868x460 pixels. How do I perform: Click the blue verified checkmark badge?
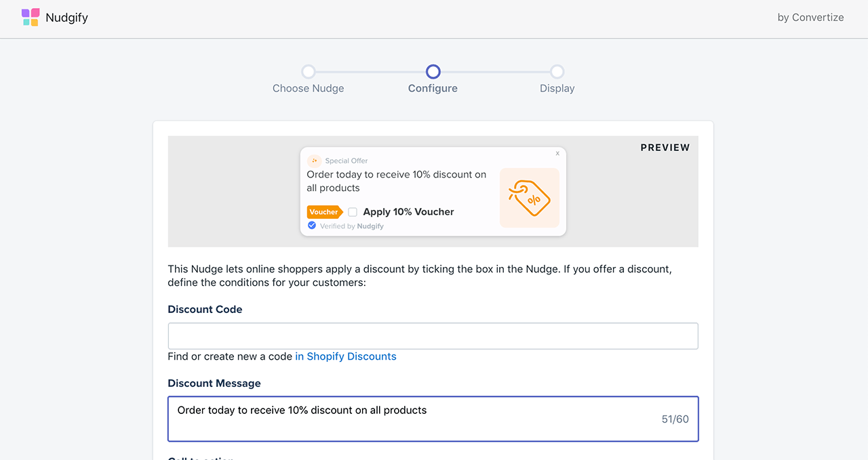pyautogui.click(x=312, y=226)
